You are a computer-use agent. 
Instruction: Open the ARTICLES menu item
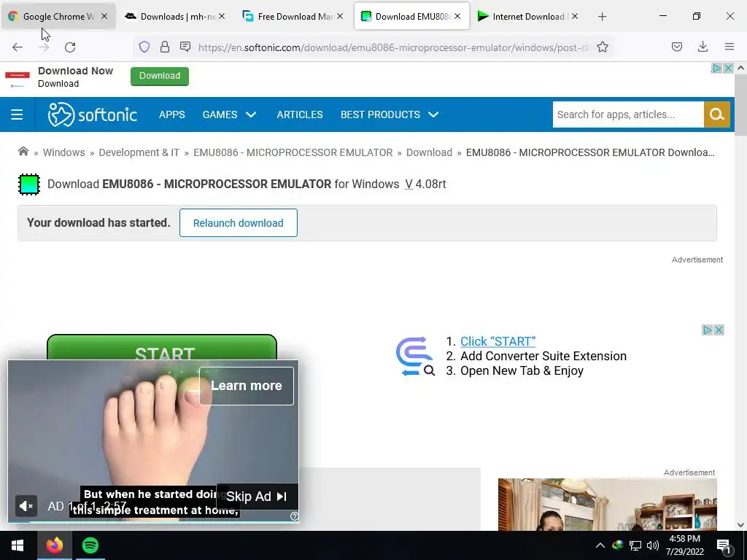[x=300, y=114]
